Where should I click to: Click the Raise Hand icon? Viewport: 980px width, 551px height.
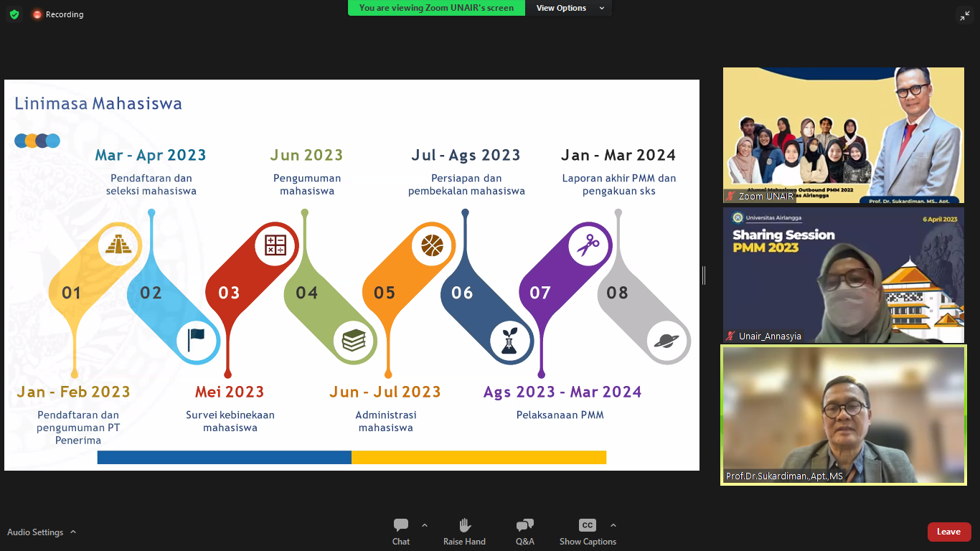(x=464, y=532)
